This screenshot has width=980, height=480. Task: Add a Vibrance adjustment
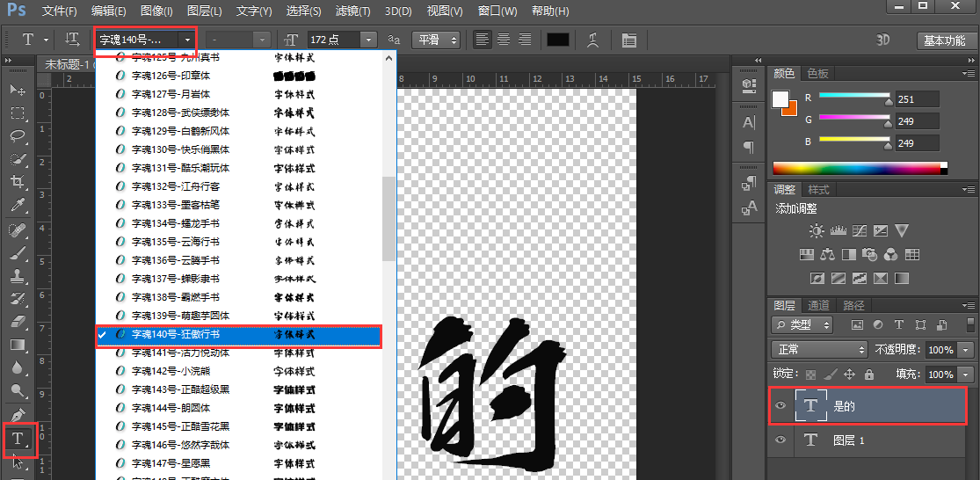[x=901, y=230]
